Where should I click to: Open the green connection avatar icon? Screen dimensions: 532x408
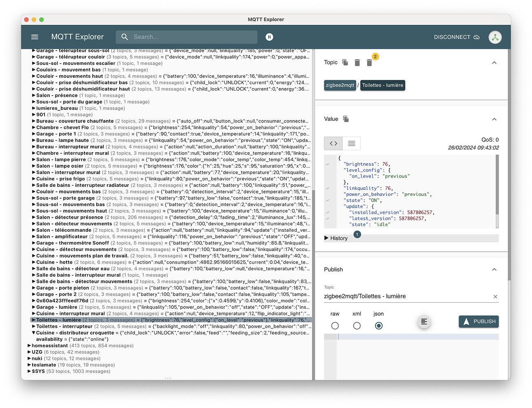495,37
